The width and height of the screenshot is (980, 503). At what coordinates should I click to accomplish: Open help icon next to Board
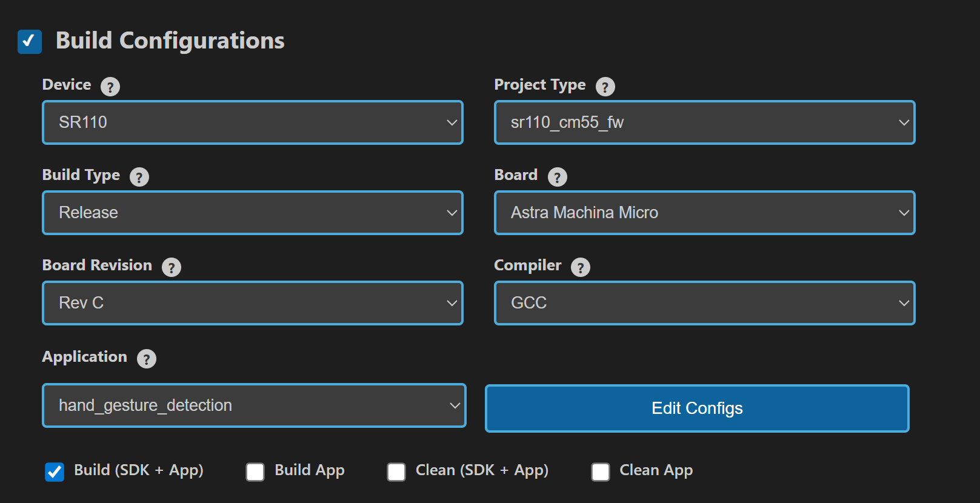point(557,177)
